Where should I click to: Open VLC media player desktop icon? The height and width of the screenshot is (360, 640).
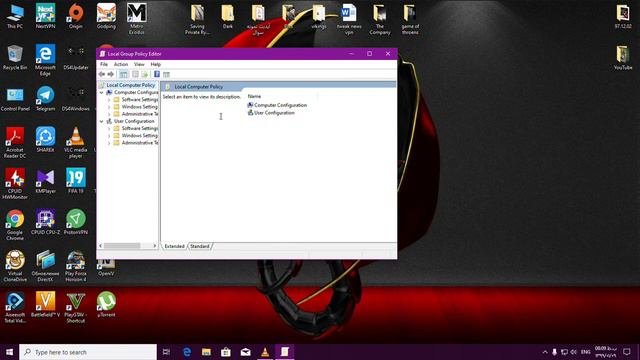coord(76,143)
